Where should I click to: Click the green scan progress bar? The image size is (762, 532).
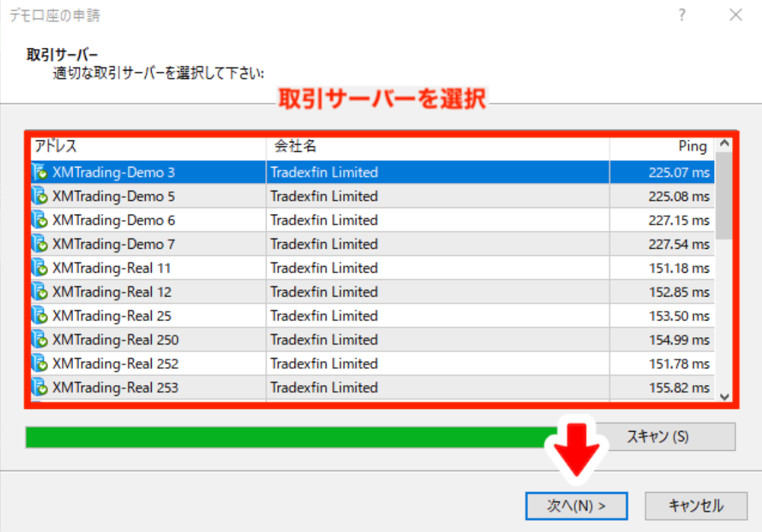point(286,438)
